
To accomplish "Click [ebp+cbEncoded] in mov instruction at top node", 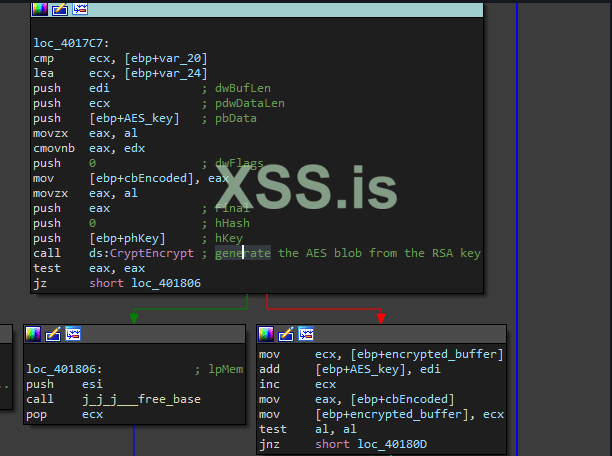I will [x=141, y=178].
